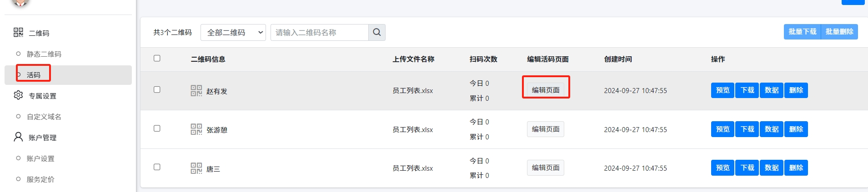Focus the 请输入二维码名称 search field
Screen dimensions: 868x192
[x=319, y=32]
